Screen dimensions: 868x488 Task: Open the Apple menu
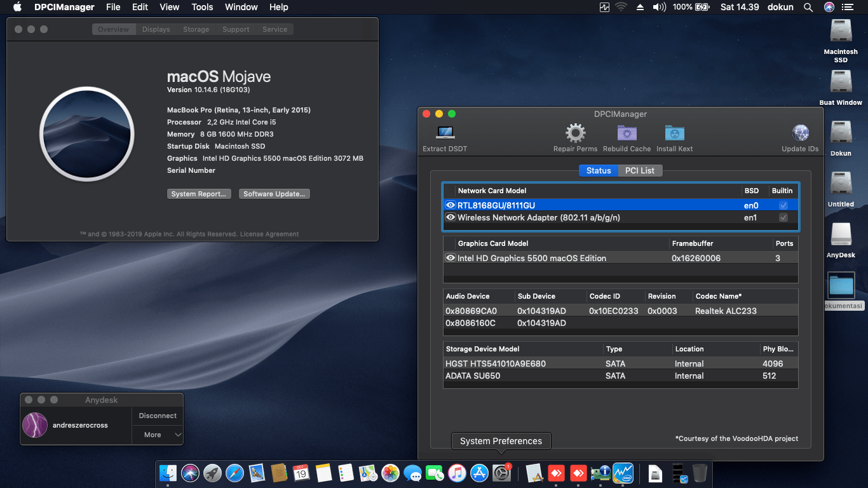click(17, 7)
